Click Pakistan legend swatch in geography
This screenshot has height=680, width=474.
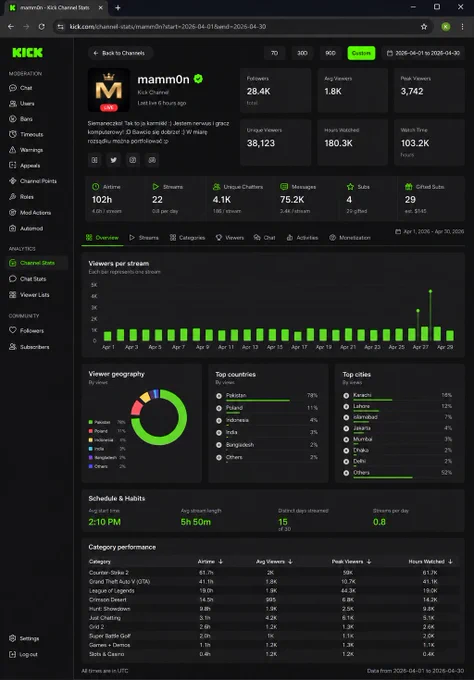tap(91, 422)
